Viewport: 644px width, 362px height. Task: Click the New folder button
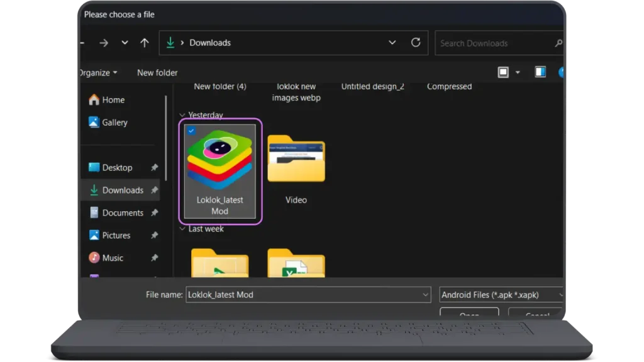(x=157, y=73)
